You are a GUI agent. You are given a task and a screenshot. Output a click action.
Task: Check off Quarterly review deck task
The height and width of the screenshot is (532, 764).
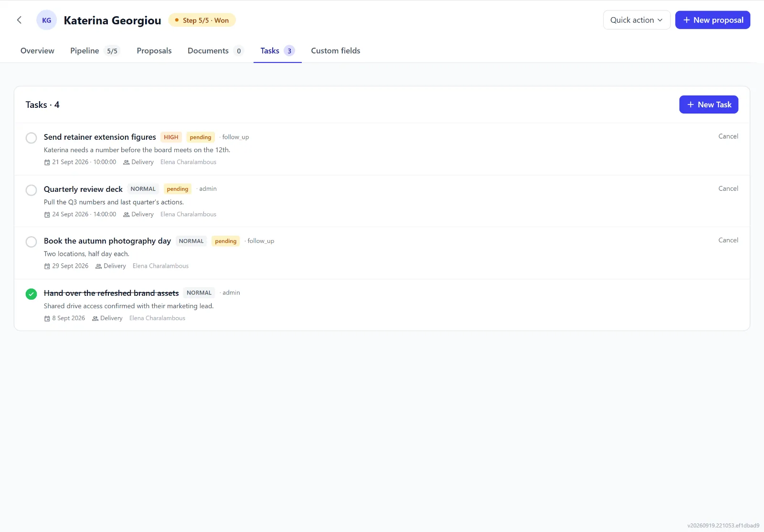[x=31, y=190]
